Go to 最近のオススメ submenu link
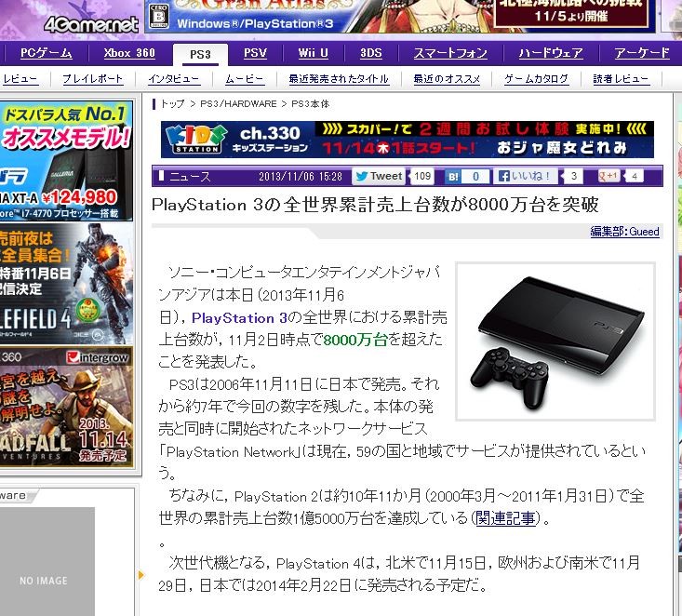This screenshot has height=616, width=682. tap(447, 79)
